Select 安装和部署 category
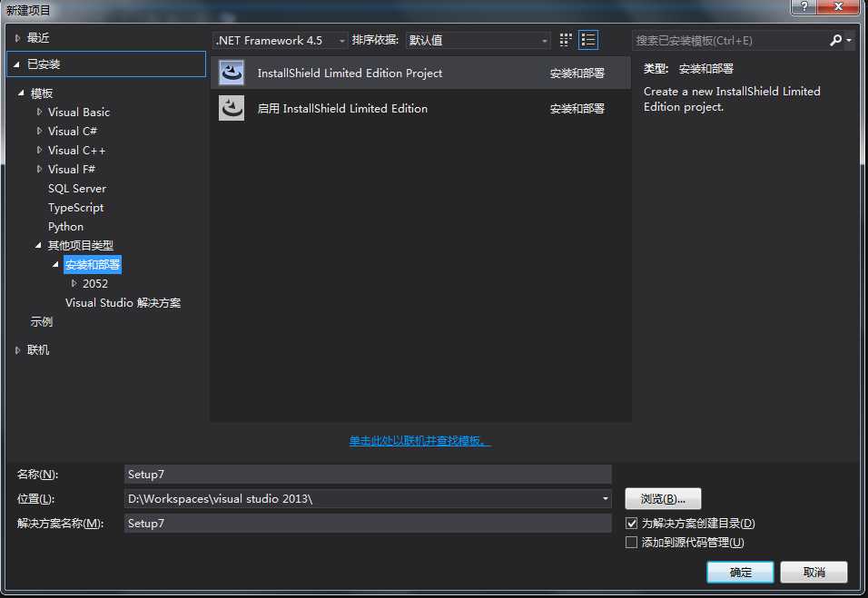The width and height of the screenshot is (868, 598). [93, 264]
